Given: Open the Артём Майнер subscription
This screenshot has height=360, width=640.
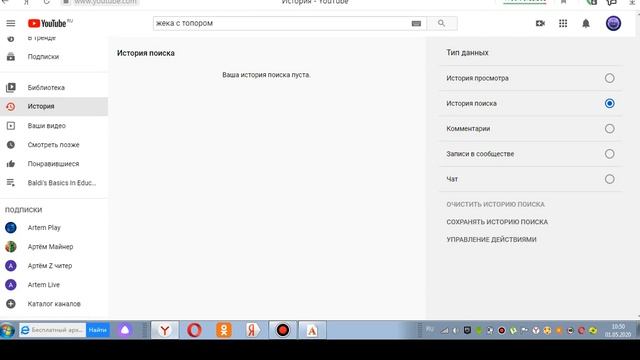Looking at the screenshot, I should 50,247.
